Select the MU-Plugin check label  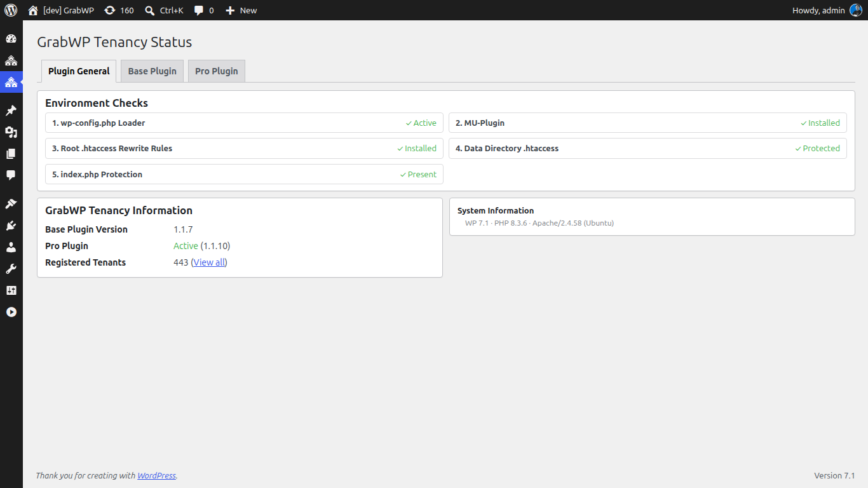coord(480,123)
